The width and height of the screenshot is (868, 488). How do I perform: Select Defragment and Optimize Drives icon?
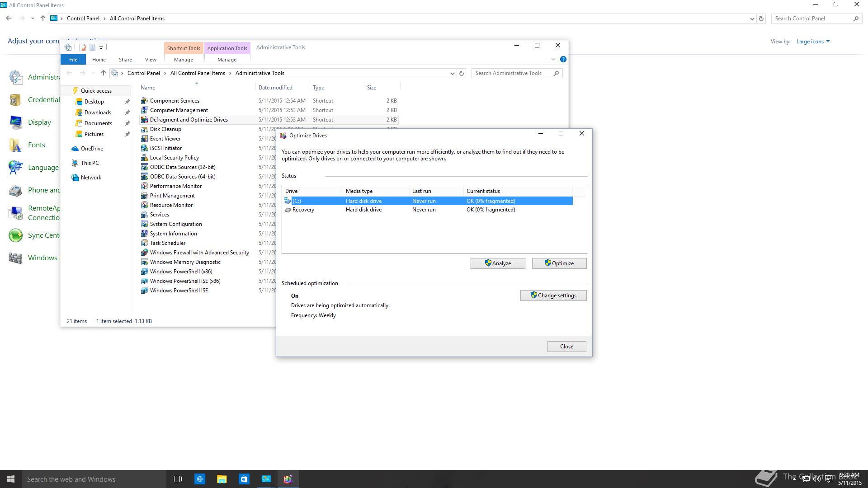click(x=144, y=120)
